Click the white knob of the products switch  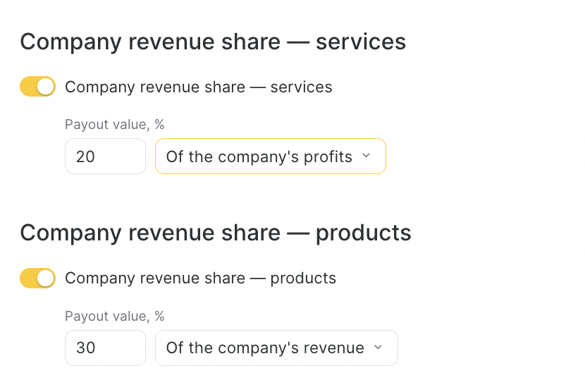tap(46, 278)
